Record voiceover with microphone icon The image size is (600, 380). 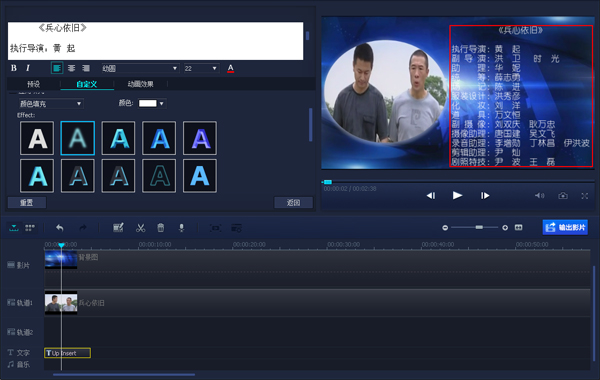(181, 228)
